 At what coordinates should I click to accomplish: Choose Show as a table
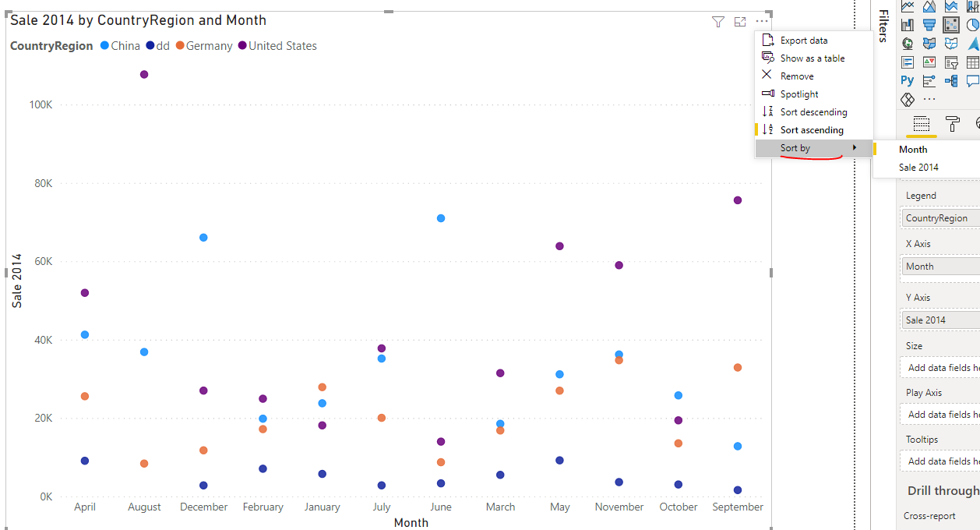coord(814,58)
